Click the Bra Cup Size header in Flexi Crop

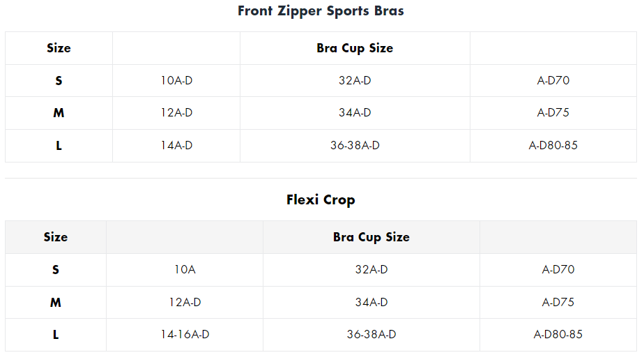pyautogui.click(x=371, y=237)
